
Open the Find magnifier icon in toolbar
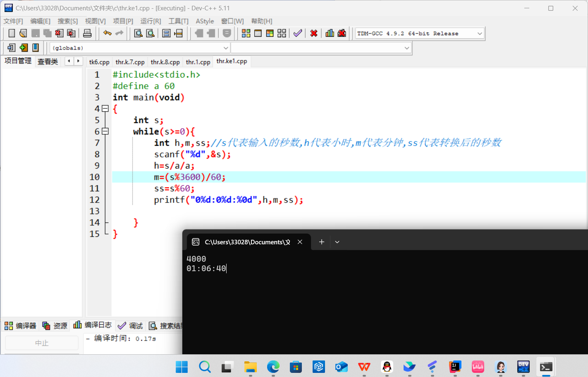pos(138,33)
